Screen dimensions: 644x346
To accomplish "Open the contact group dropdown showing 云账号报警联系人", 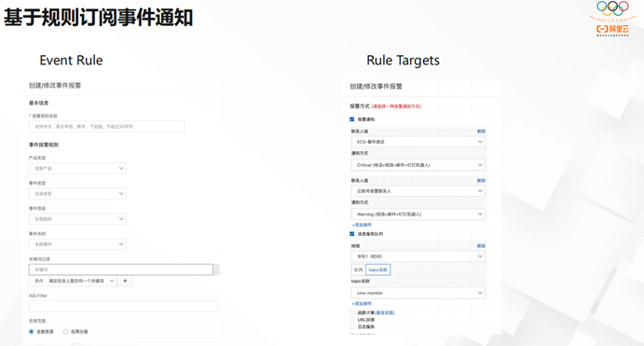I will [x=418, y=191].
